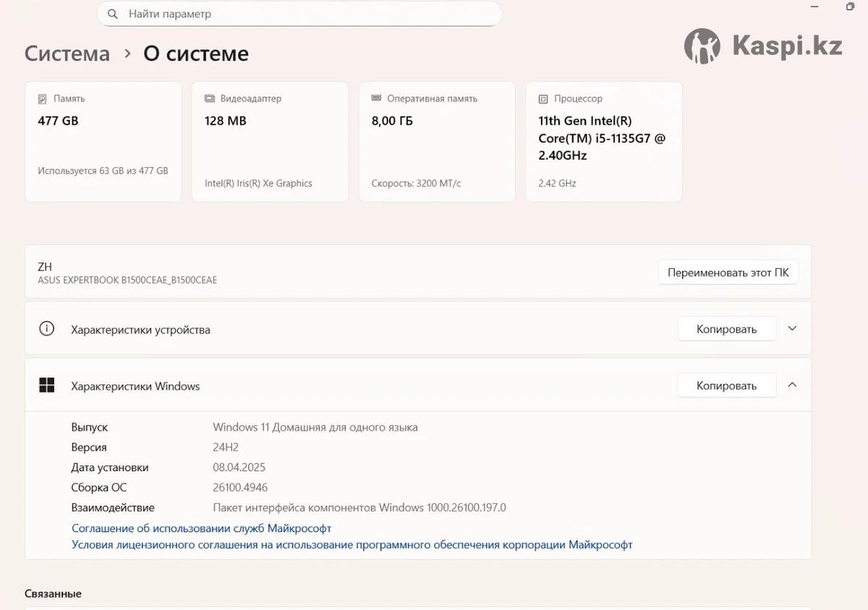Collapse the Характеристики Windows section chevron

click(x=792, y=385)
